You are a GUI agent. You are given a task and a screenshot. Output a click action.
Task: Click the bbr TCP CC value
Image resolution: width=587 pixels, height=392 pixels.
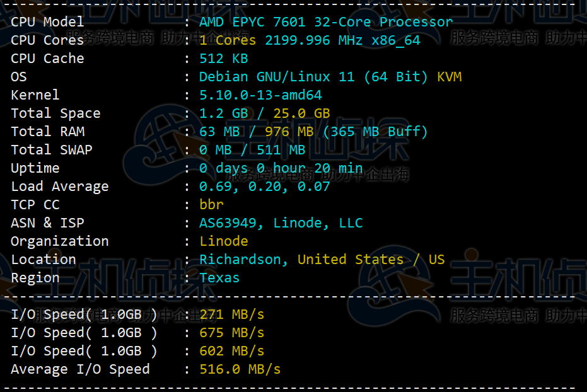point(211,205)
